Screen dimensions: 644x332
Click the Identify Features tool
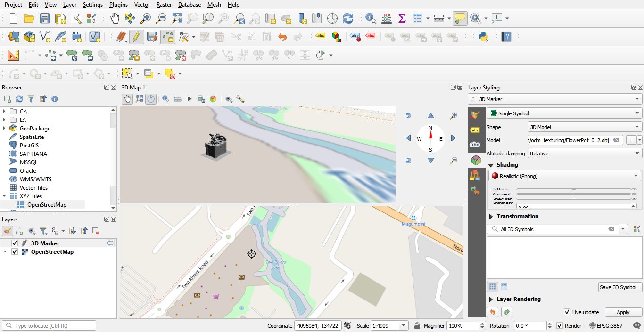371,18
